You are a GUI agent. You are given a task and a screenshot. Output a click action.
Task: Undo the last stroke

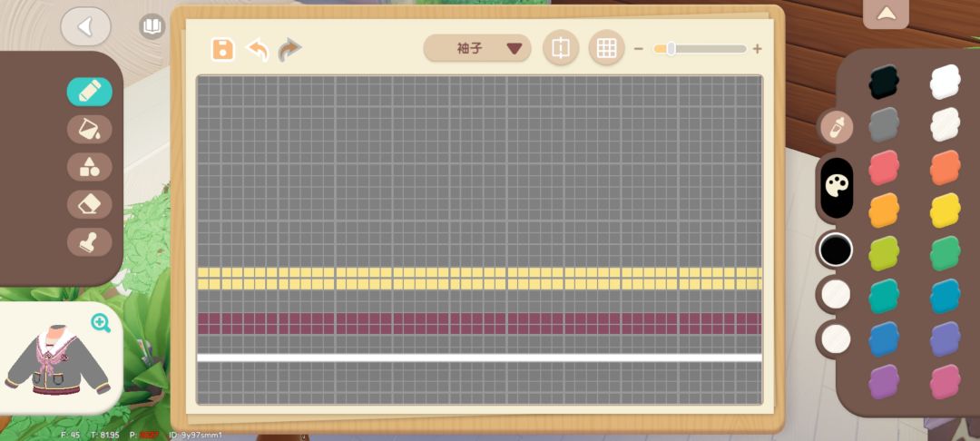[258, 49]
